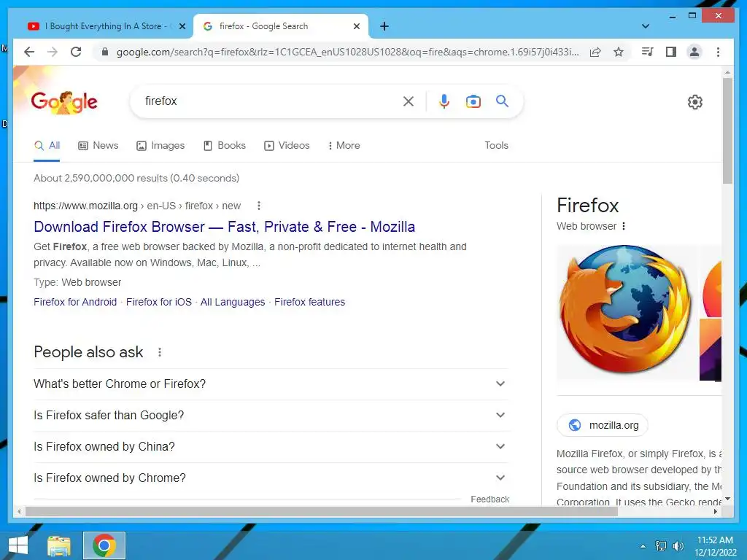Share this page using the share icon
This screenshot has width=747, height=560.
pyautogui.click(x=595, y=52)
